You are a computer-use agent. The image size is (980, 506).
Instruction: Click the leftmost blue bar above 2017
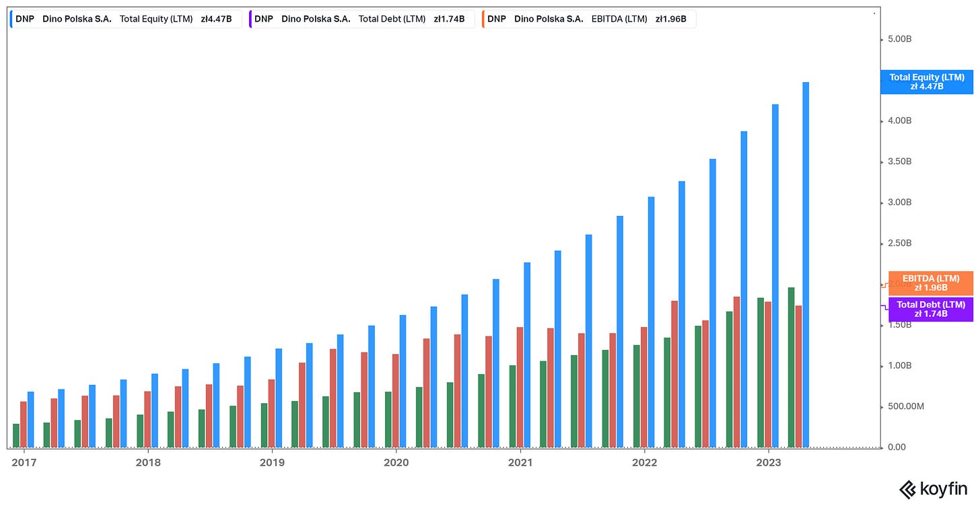pyautogui.click(x=30, y=419)
